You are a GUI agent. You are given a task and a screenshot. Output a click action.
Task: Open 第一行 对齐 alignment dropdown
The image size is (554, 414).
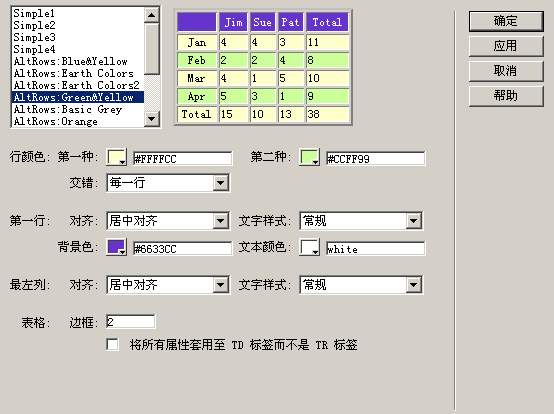coord(168,221)
